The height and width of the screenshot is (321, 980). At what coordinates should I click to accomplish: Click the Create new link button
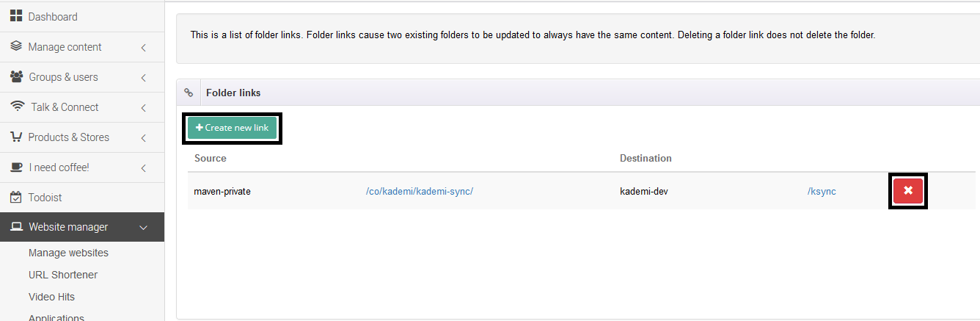point(233,128)
